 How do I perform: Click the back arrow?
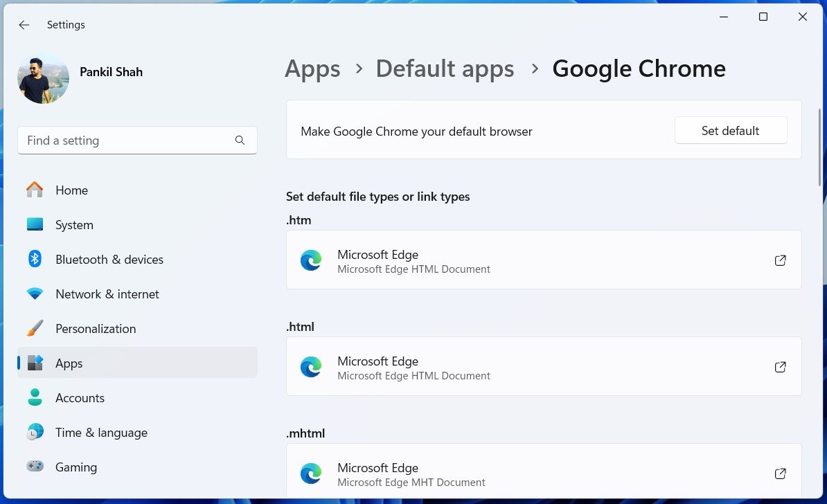coord(24,25)
